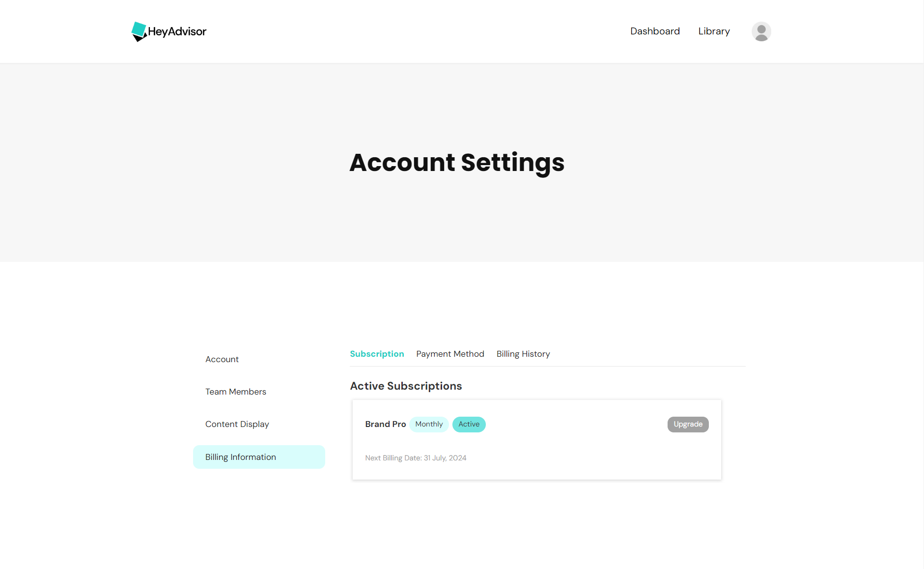Open the user profile avatar menu
924x569 pixels.
761,31
